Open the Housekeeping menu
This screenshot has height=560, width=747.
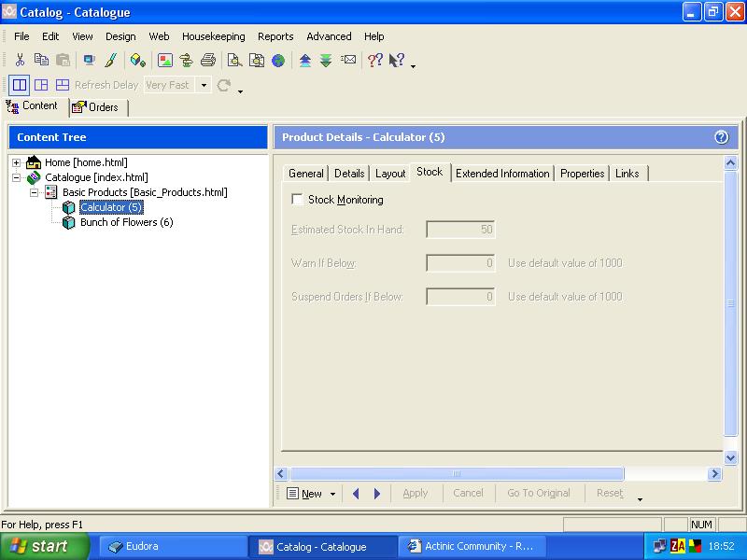213,36
